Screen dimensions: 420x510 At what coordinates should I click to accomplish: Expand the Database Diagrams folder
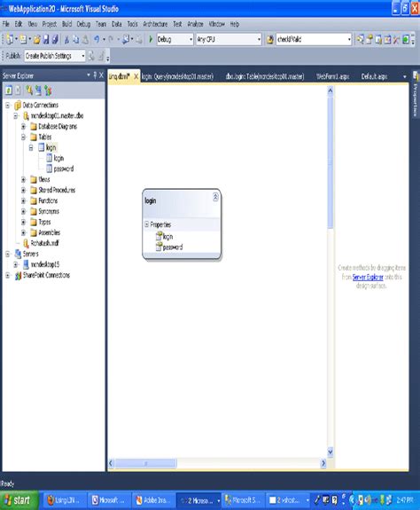[x=23, y=126]
